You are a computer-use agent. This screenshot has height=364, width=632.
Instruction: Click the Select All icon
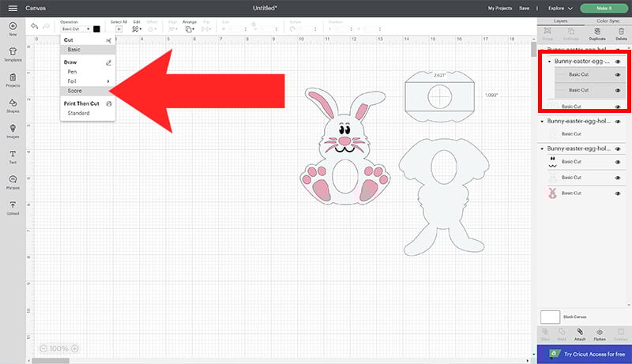(x=119, y=29)
